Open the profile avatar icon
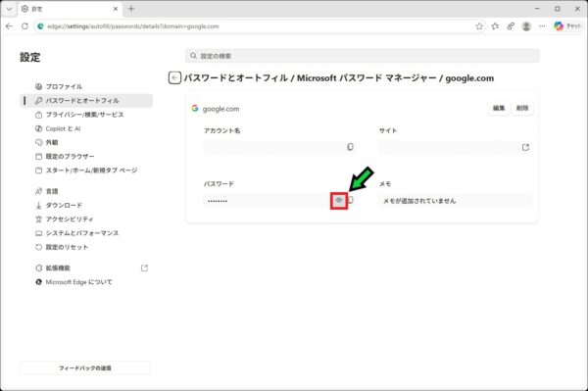Image resolution: width=588 pixels, height=391 pixels. click(x=526, y=26)
